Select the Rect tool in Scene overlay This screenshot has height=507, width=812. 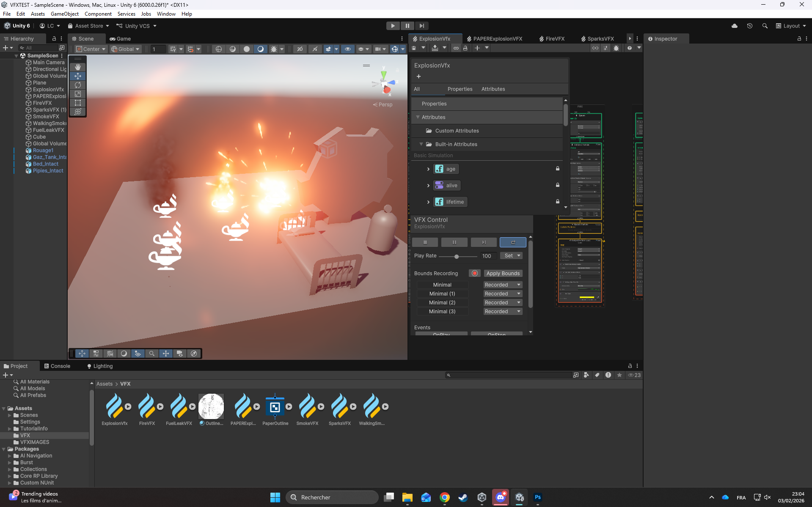[x=78, y=103]
